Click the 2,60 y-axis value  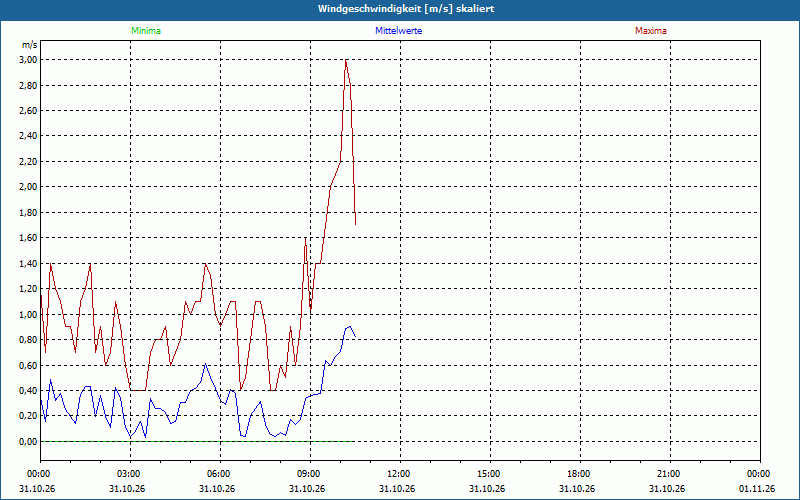tap(29, 111)
